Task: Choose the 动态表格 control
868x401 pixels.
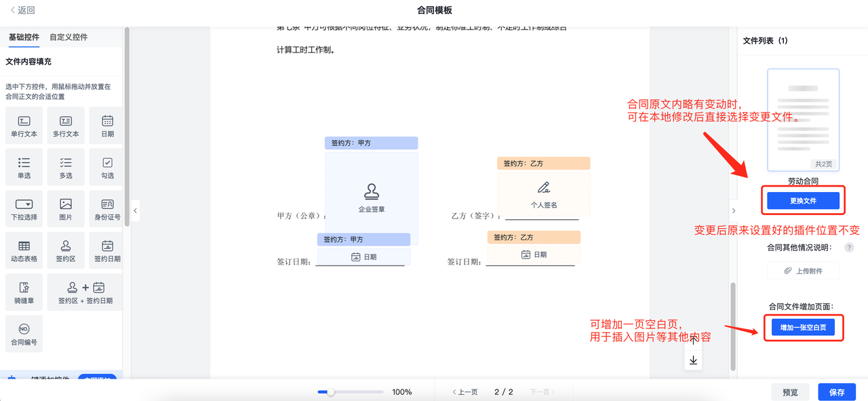Action: pyautogui.click(x=24, y=250)
